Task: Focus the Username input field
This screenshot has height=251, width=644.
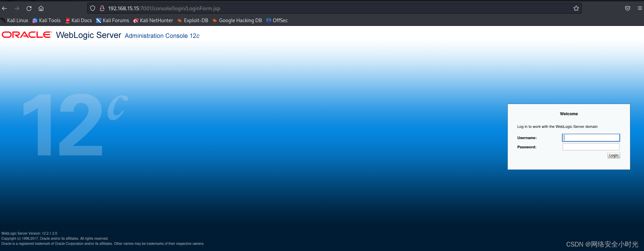Action: click(591, 137)
